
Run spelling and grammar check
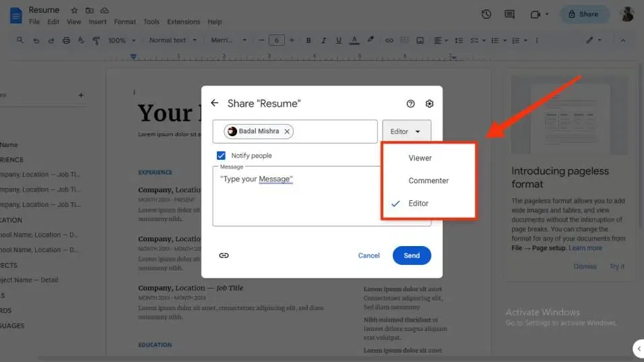pos(82,40)
